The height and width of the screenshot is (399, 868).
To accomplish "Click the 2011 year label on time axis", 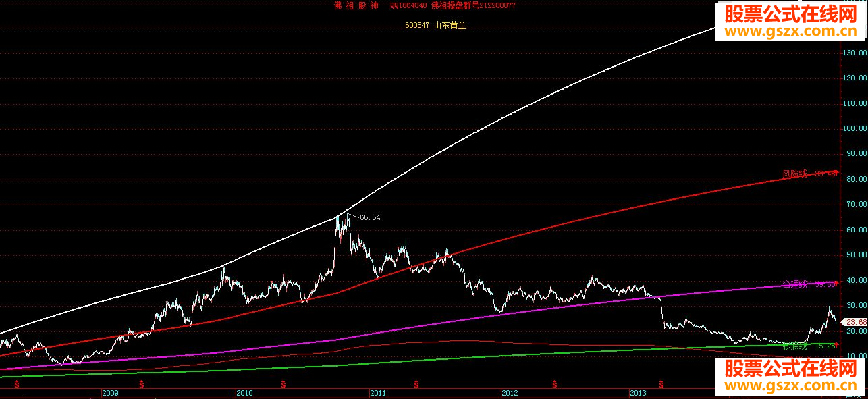I will (x=378, y=393).
